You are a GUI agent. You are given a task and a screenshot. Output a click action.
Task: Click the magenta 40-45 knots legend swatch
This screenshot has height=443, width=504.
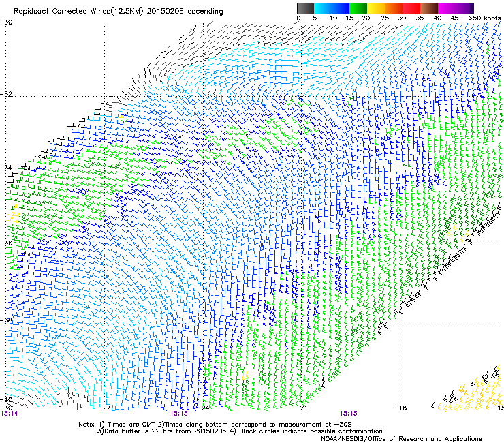click(447, 8)
